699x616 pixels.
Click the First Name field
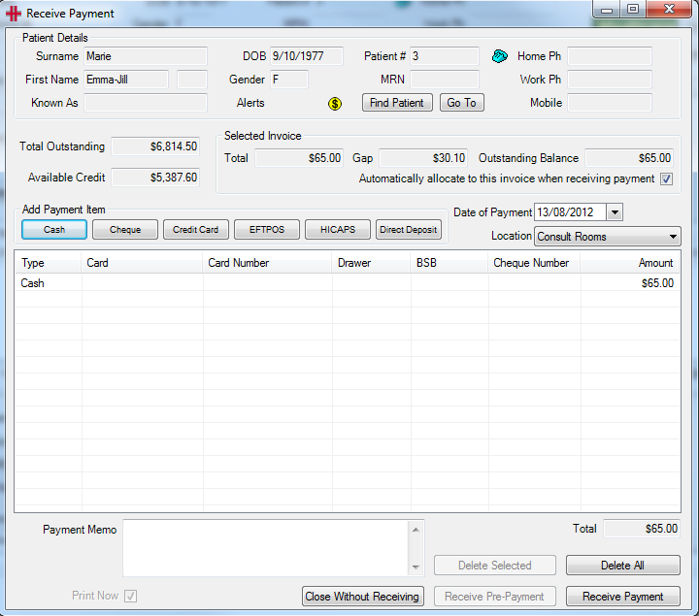[126, 80]
